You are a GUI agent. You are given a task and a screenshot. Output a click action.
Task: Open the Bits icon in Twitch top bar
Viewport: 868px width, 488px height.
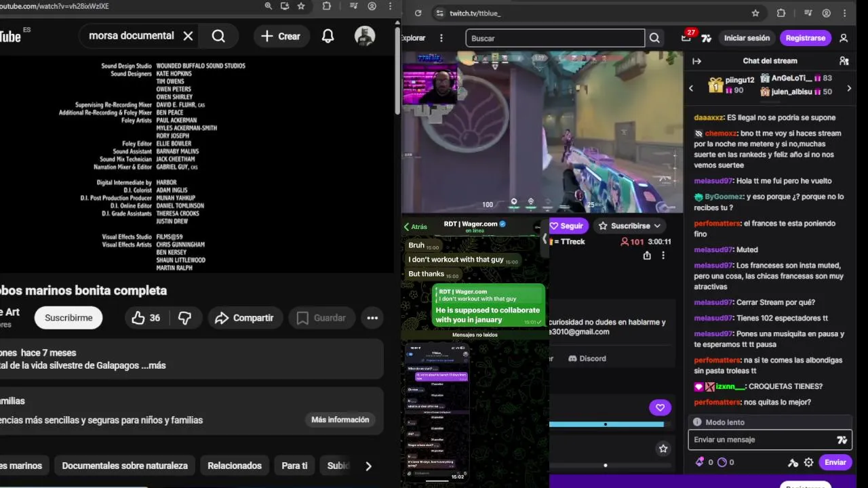point(706,39)
